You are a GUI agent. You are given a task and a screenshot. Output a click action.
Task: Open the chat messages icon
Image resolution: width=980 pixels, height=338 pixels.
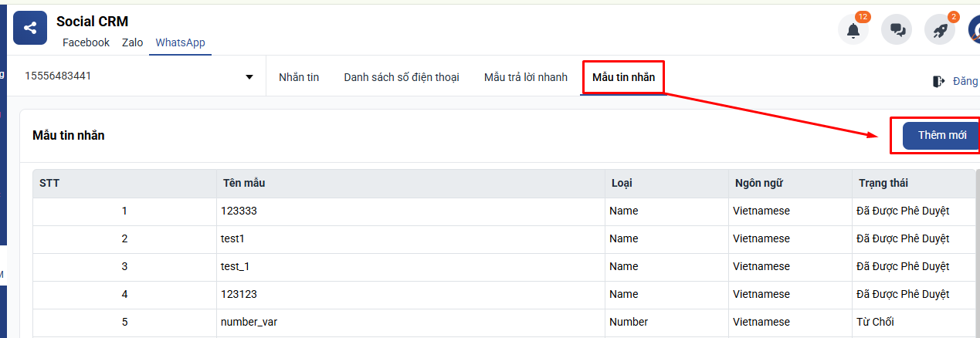(x=897, y=30)
